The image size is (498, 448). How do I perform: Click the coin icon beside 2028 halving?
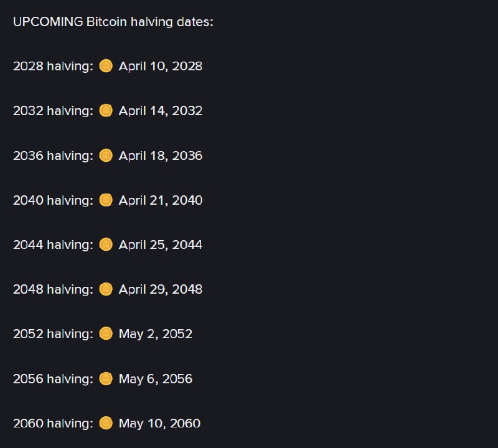point(106,66)
